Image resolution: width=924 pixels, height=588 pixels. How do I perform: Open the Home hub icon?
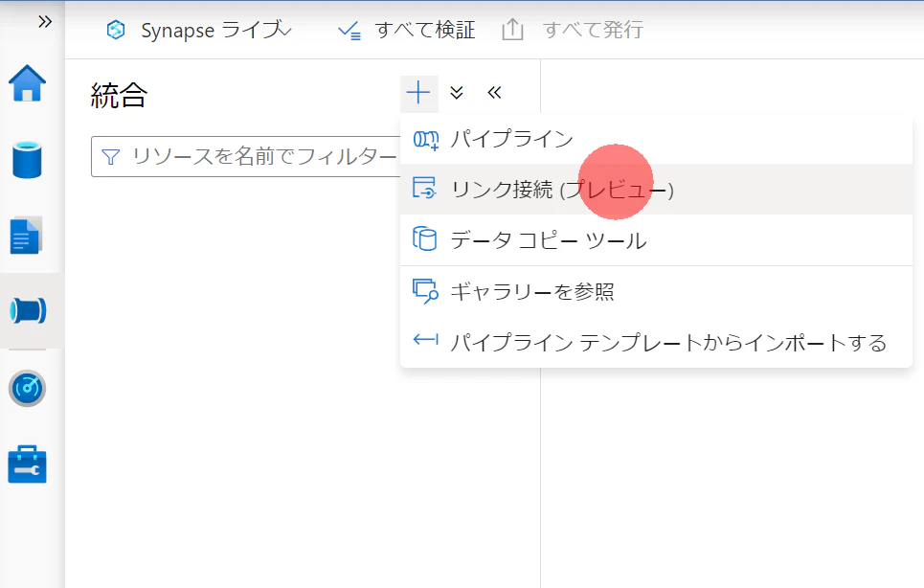[x=27, y=83]
